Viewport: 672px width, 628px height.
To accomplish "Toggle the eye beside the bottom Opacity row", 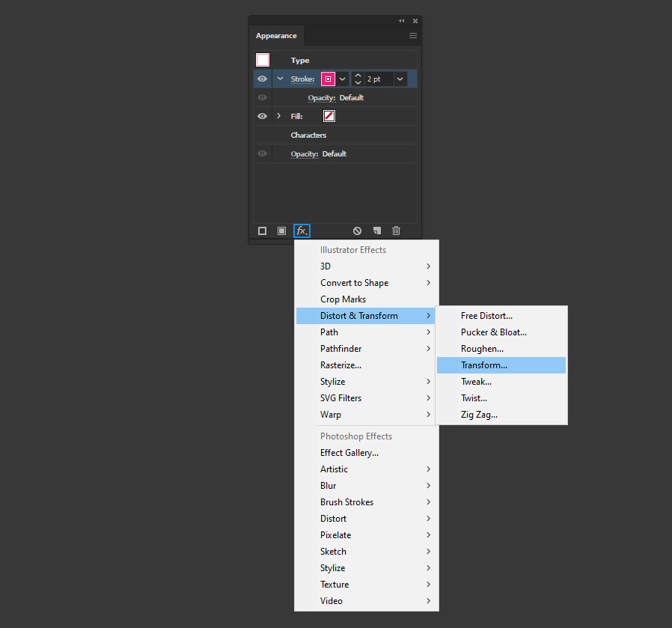I will click(x=262, y=154).
